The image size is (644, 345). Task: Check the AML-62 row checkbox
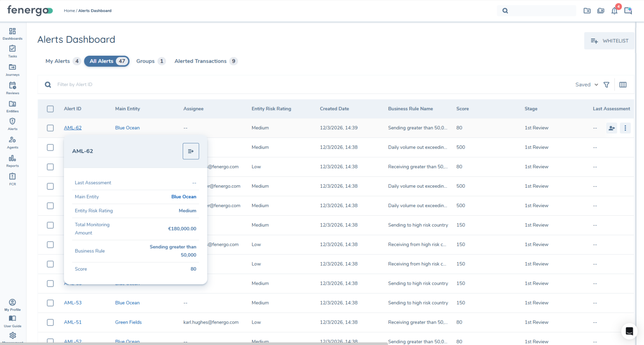50,128
